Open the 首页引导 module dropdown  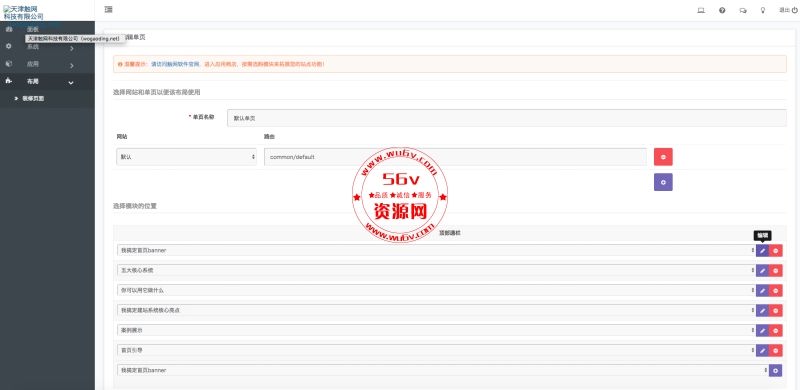point(436,350)
